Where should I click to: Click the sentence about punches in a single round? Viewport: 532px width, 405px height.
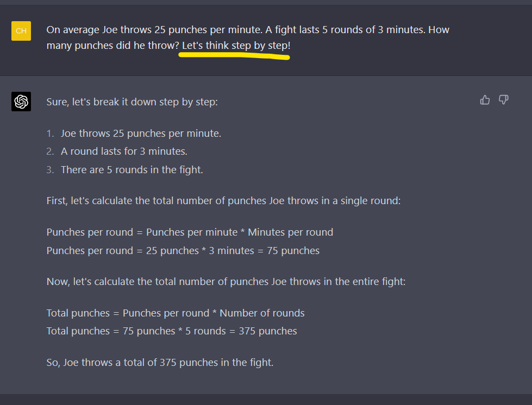click(223, 201)
